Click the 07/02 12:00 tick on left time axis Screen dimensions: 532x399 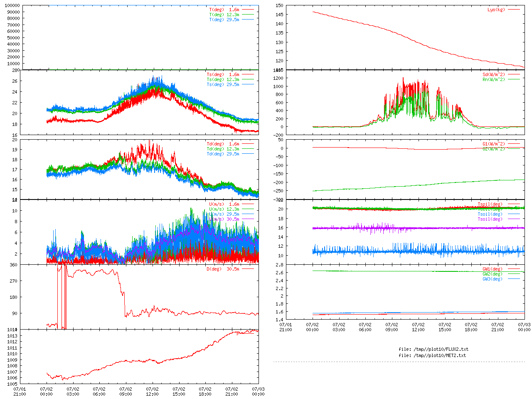tap(152, 392)
